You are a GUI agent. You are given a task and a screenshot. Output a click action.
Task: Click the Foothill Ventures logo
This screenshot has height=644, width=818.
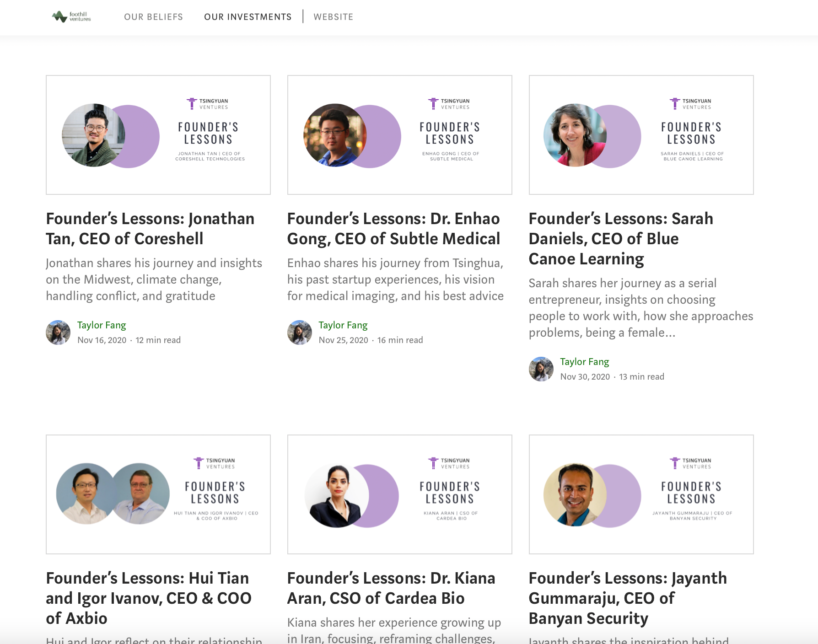tap(71, 17)
